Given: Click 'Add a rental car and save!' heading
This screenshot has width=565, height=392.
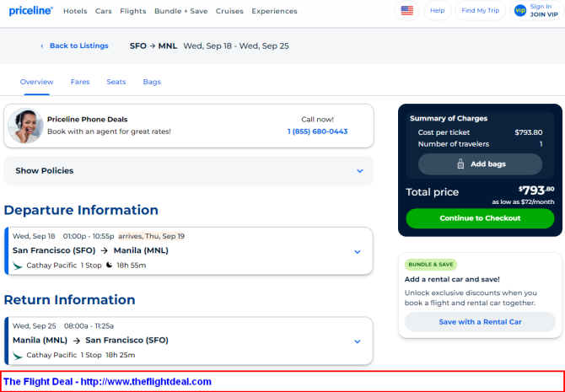Looking at the screenshot, I should [x=452, y=280].
